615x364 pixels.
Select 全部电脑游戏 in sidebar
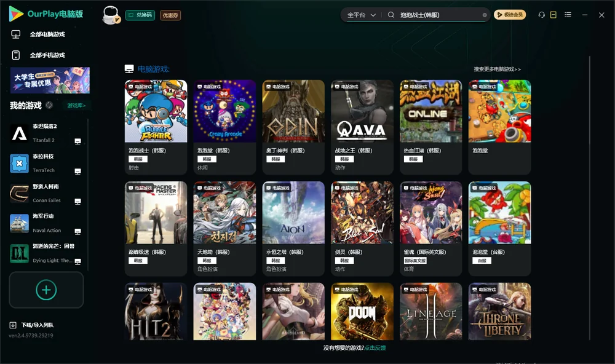[x=47, y=34]
